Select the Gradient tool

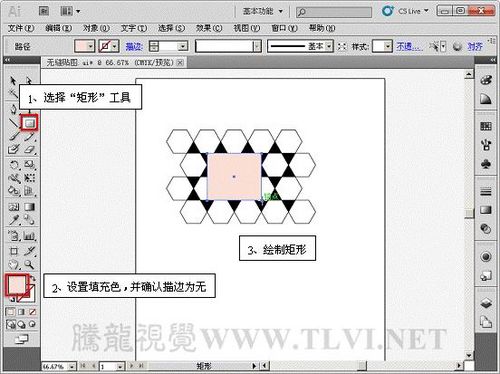(x=29, y=207)
